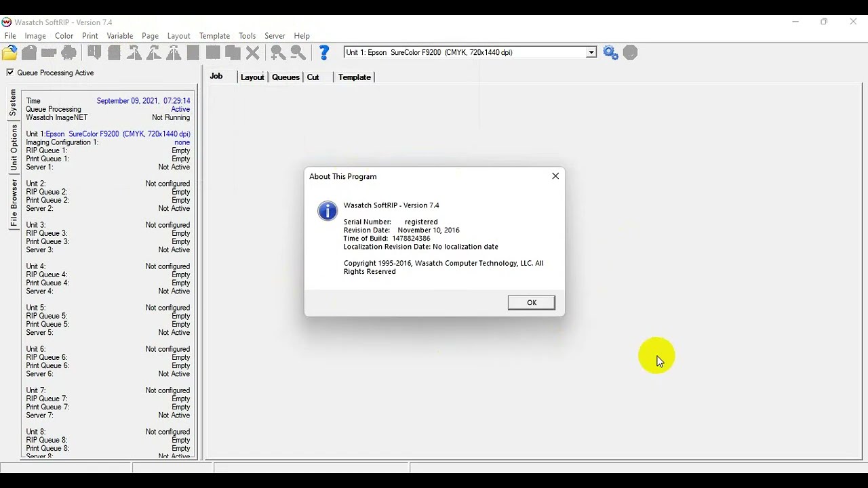Click the Print Queue 7 row
868x488 pixels.
pyautogui.click(x=108, y=407)
